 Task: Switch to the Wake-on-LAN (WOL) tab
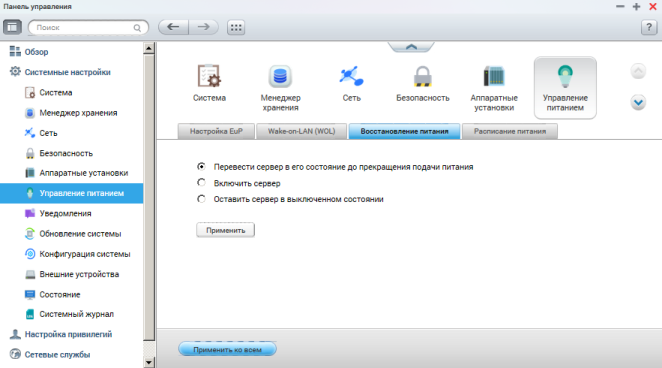point(301,131)
